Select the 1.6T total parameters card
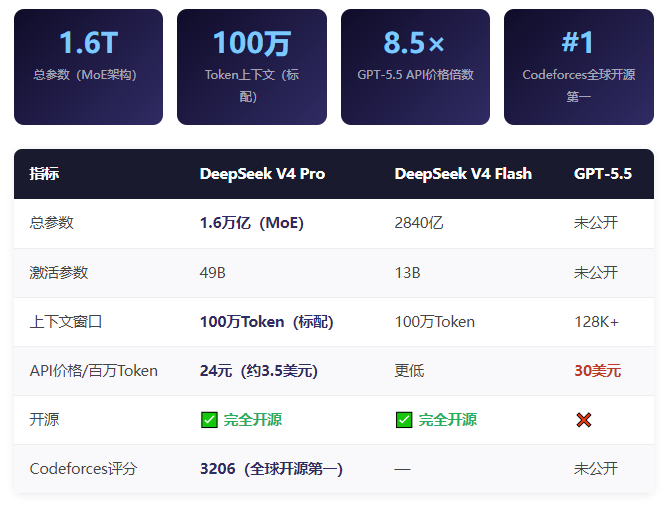This screenshot has height=508, width=672. (88, 67)
